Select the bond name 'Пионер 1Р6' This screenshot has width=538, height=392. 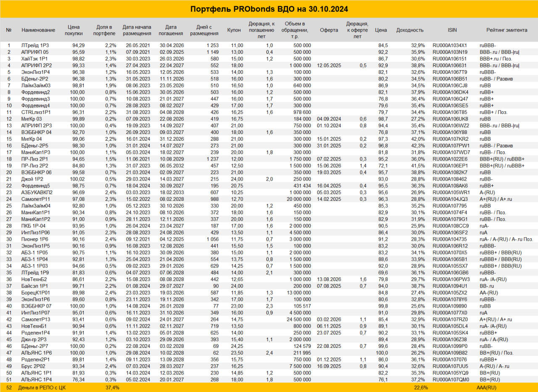coord(34,239)
